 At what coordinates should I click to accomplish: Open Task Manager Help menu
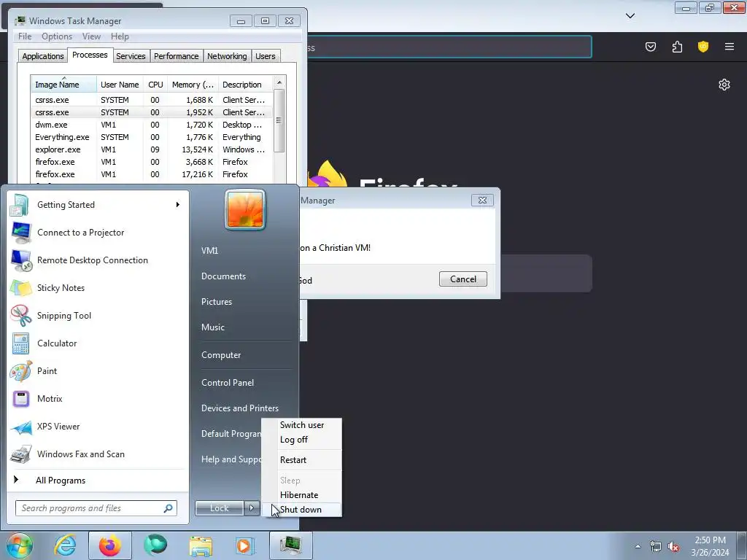point(120,36)
